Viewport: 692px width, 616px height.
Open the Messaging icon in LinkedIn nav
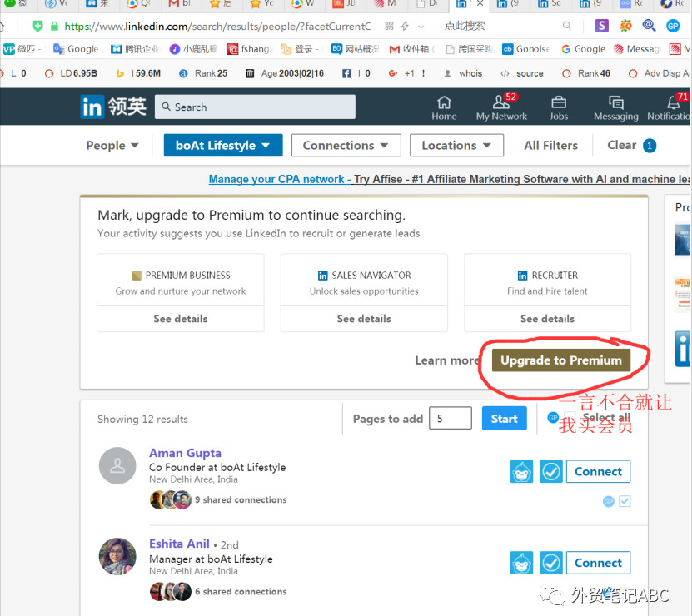616,107
